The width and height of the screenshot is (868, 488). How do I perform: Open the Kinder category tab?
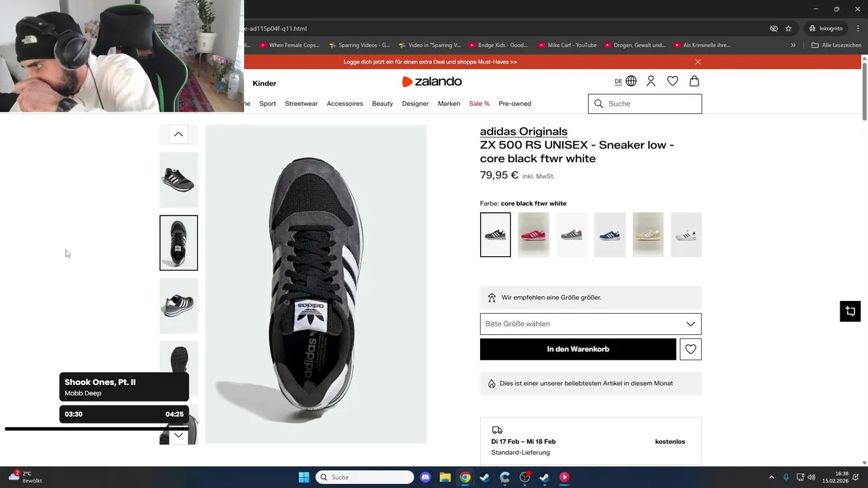point(264,83)
